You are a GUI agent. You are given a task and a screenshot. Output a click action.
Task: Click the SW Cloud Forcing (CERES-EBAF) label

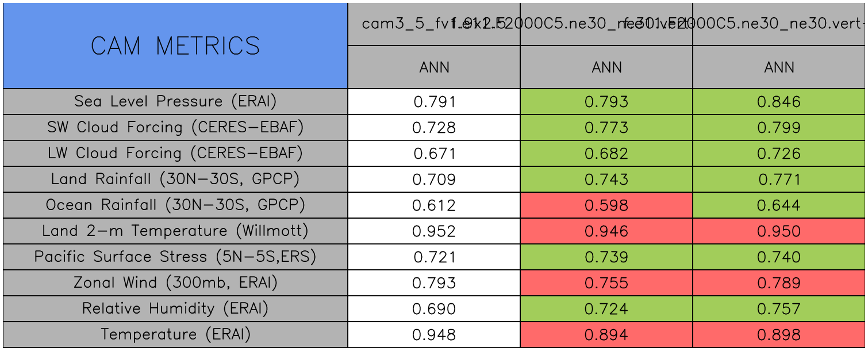coord(175,128)
